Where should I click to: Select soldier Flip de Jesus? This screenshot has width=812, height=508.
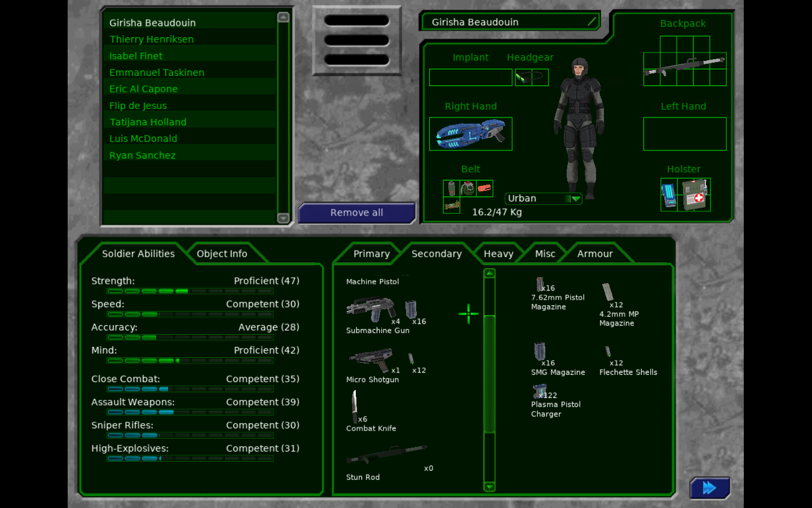pyautogui.click(x=189, y=106)
